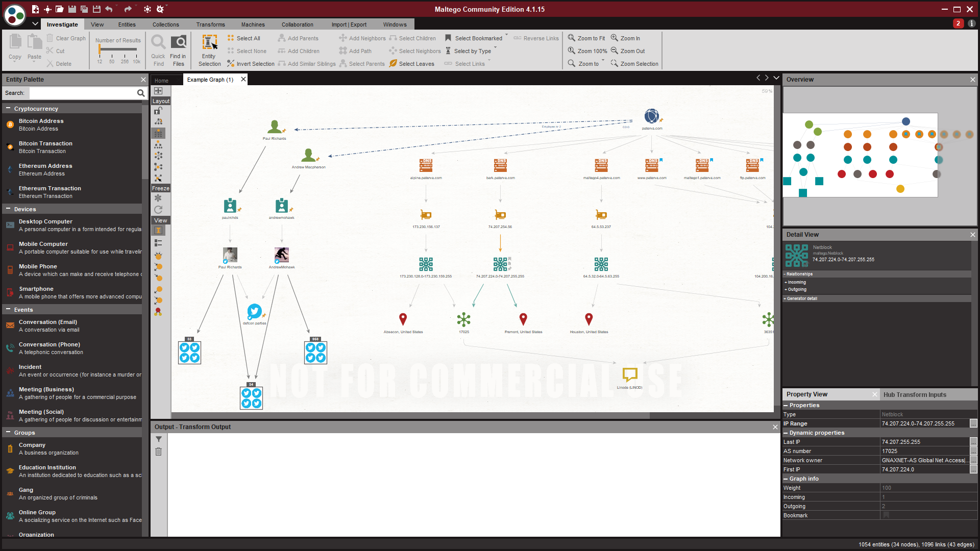
Task: Collapse the Dynamic properties section
Action: 786,433
